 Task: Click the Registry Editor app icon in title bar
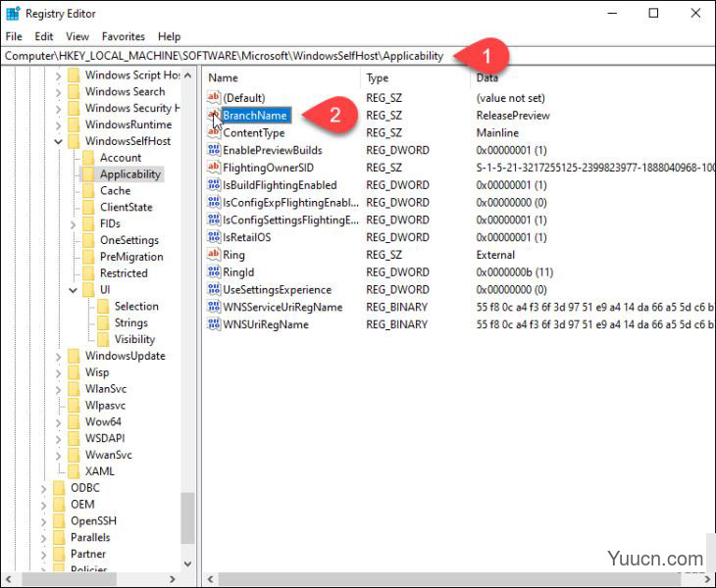pyautogui.click(x=13, y=13)
